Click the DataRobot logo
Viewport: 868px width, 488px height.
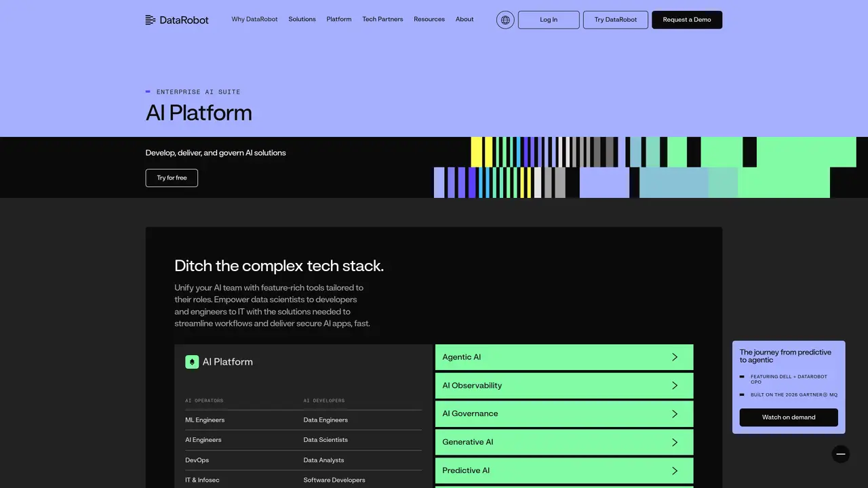(x=177, y=20)
